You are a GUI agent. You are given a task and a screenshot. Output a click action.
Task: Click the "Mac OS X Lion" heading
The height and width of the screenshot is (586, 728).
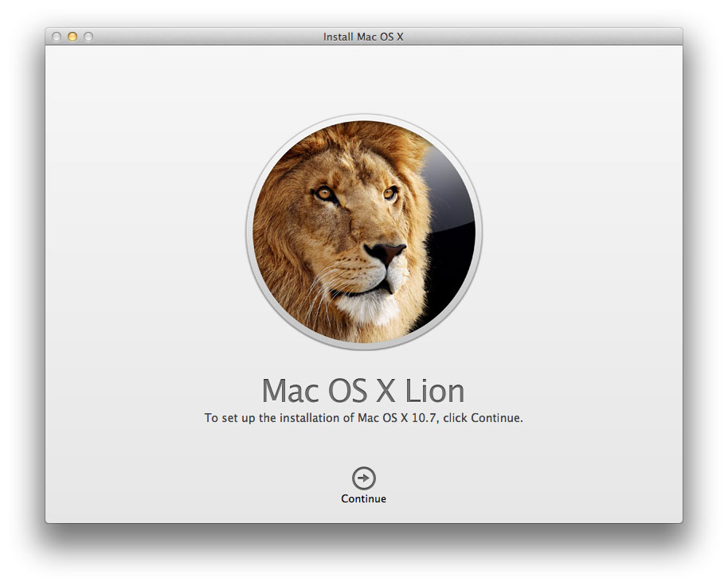(x=363, y=391)
